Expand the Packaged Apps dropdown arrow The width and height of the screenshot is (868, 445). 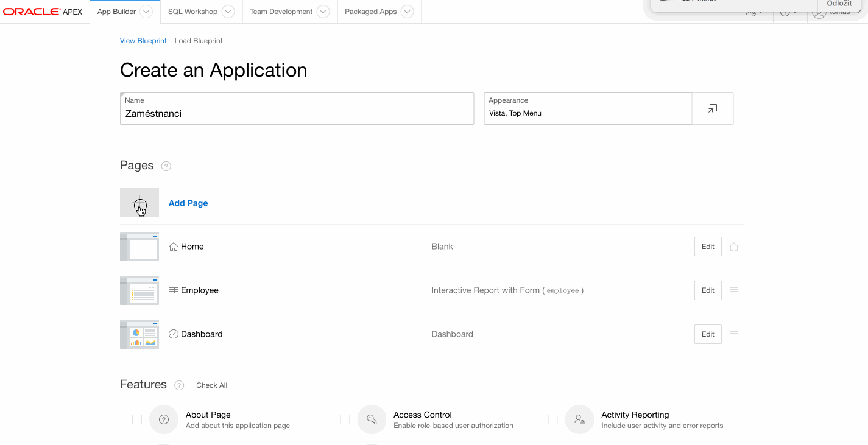pyautogui.click(x=408, y=12)
